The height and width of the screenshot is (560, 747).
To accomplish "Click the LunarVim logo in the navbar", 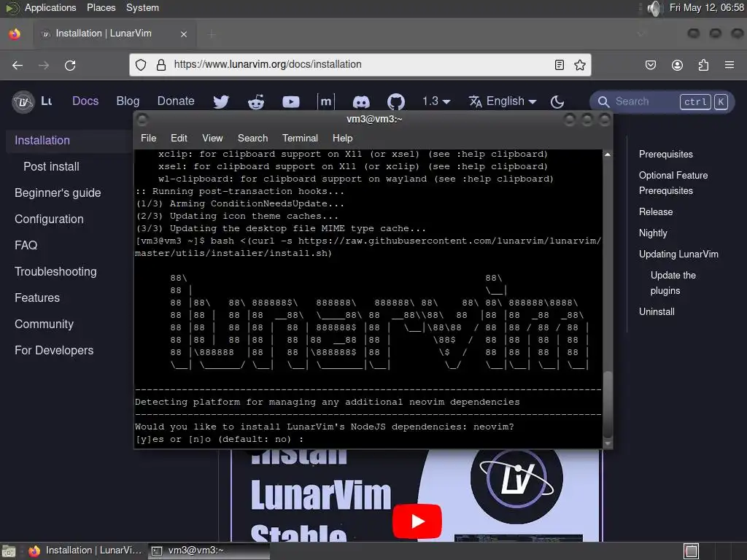I will [x=23, y=101].
